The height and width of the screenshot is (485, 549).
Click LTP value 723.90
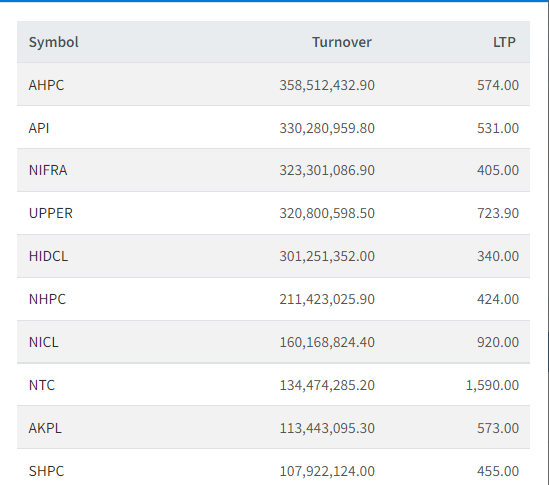pyautogui.click(x=498, y=213)
